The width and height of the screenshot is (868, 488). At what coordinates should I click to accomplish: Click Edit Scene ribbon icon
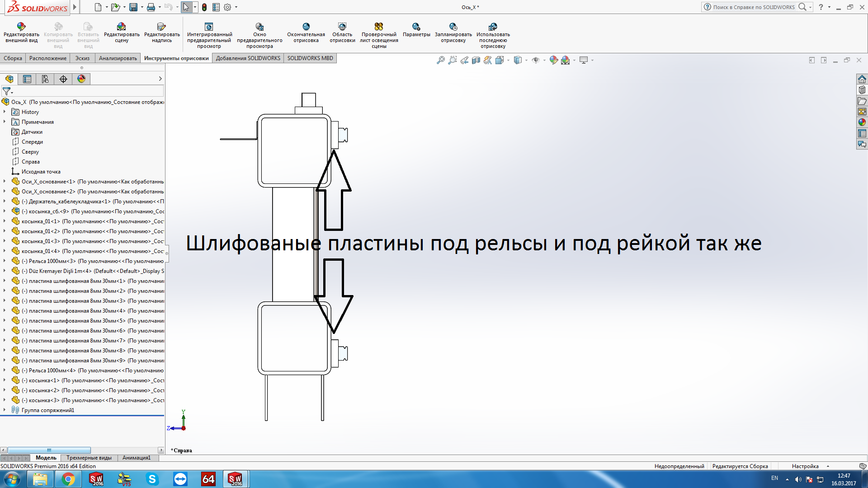[122, 27]
